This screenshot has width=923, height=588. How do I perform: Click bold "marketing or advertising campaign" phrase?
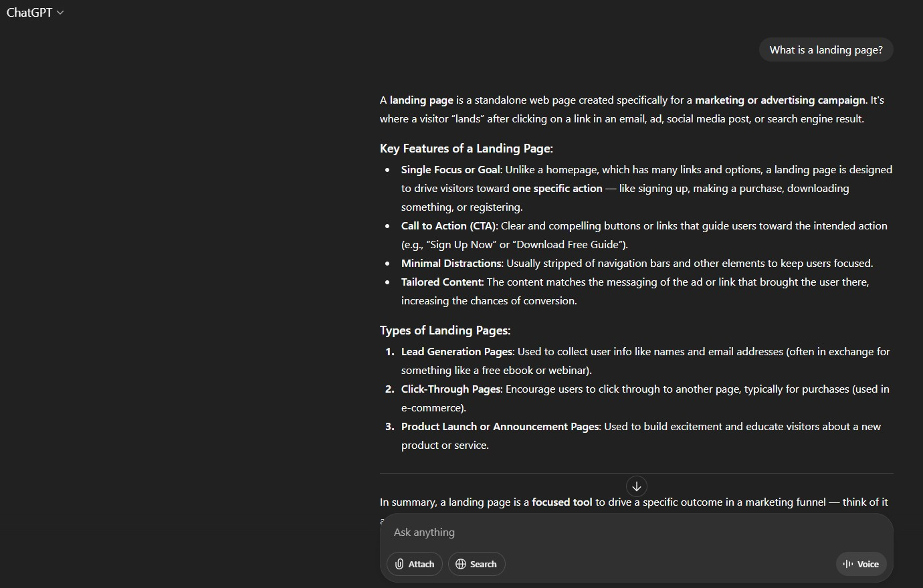(780, 100)
